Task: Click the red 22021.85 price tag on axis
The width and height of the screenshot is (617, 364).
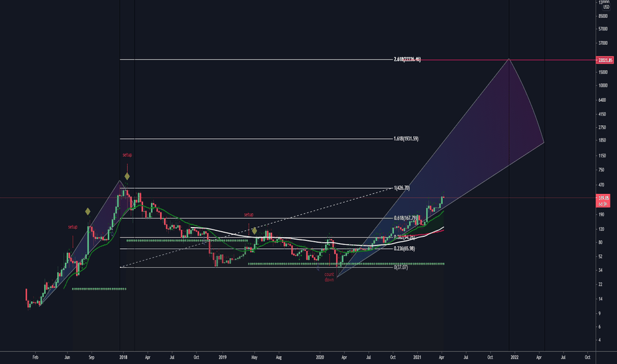Action: (x=605, y=60)
